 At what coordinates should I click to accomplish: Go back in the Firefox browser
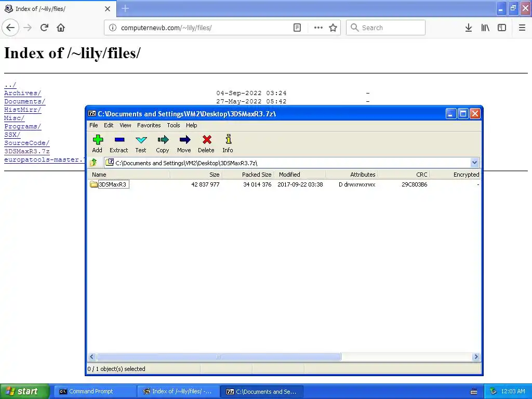[10, 28]
